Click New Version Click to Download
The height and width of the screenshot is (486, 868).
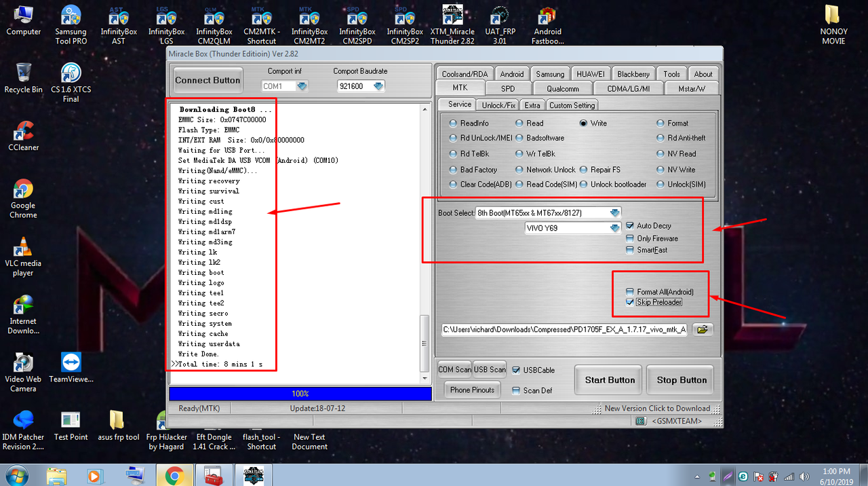coord(657,409)
